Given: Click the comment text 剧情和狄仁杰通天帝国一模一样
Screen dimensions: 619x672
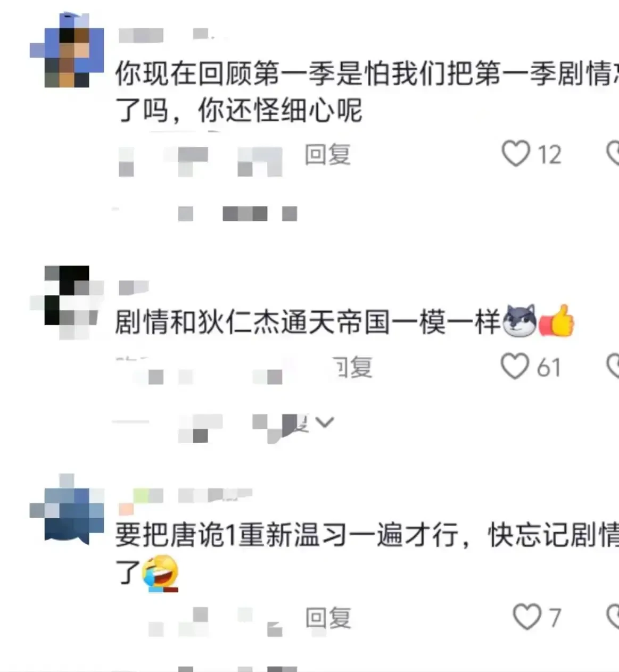Looking at the screenshot, I should pyautogui.click(x=308, y=322).
